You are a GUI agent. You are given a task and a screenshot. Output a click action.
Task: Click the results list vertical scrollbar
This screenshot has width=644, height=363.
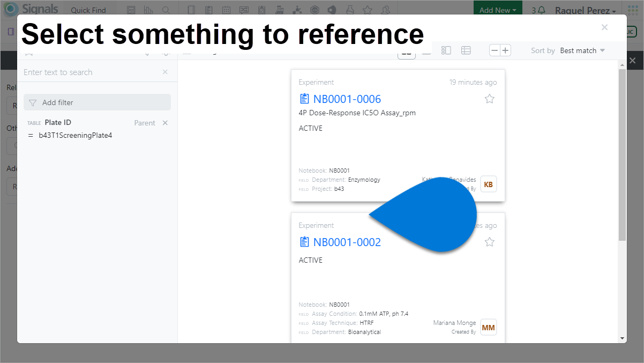tap(622, 154)
